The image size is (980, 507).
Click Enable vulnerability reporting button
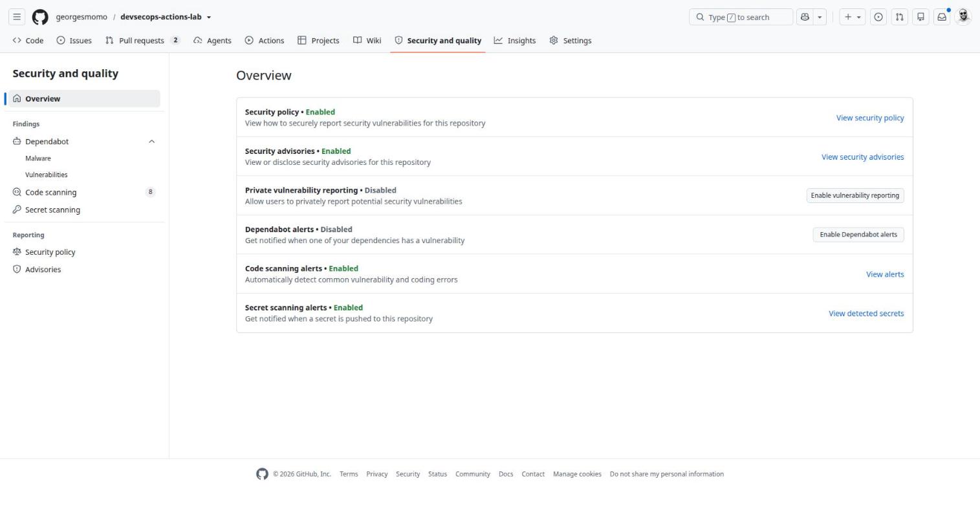click(x=855, y=195)
